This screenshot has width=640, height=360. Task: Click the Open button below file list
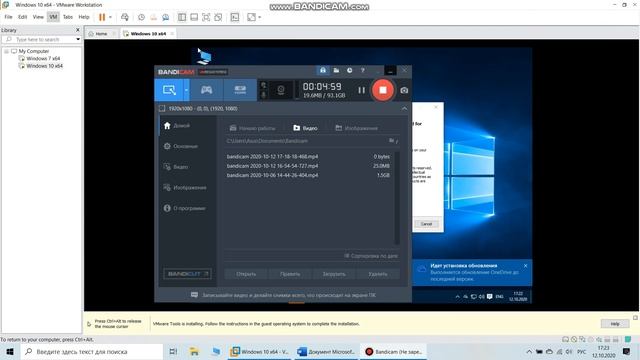[x=246, y=274]
